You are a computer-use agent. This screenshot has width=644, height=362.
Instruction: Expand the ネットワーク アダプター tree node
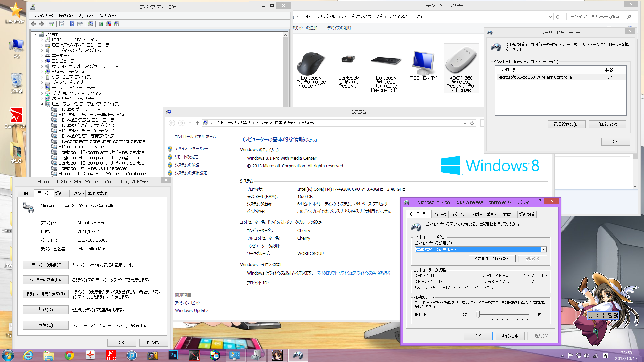tap(42, 99)
